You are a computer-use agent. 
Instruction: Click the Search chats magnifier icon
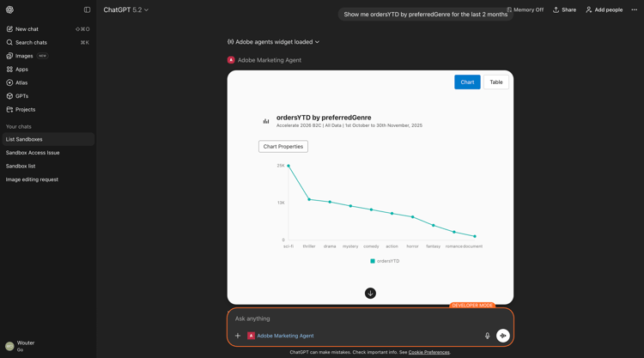tap(9, 42)
